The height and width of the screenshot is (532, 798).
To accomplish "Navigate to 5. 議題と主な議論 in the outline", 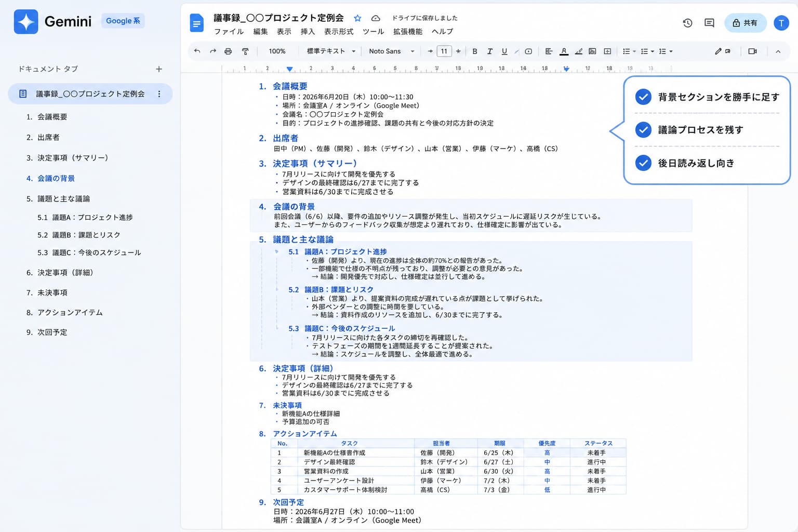I will (x=58, y=199).
